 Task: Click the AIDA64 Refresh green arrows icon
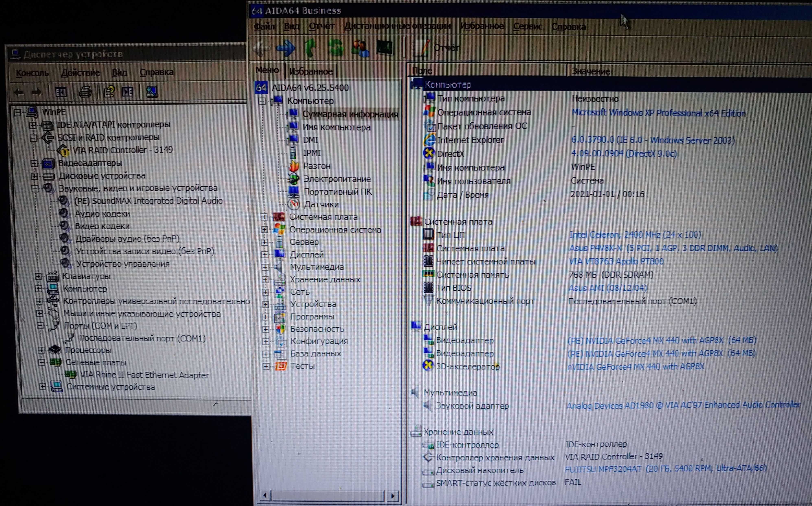pyautogui.click(x=335, y=48)
